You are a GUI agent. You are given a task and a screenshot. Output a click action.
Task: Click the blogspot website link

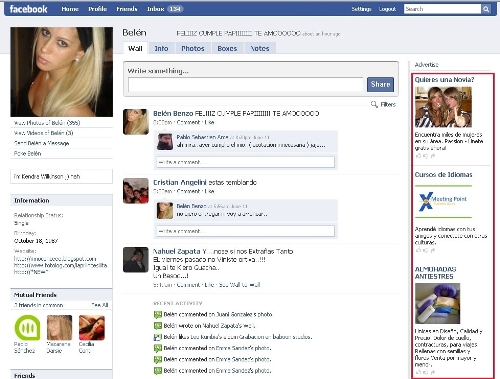pyautogui.click(x=55, y=259)
